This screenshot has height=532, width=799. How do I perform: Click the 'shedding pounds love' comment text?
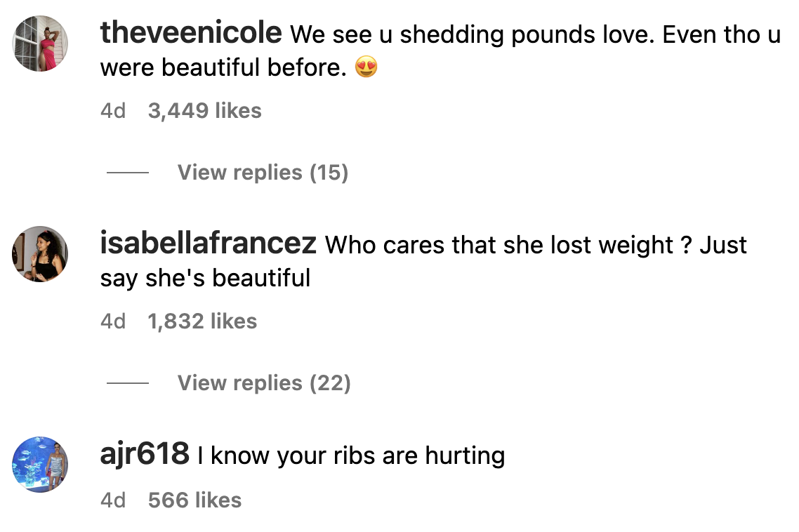[440, 51]
